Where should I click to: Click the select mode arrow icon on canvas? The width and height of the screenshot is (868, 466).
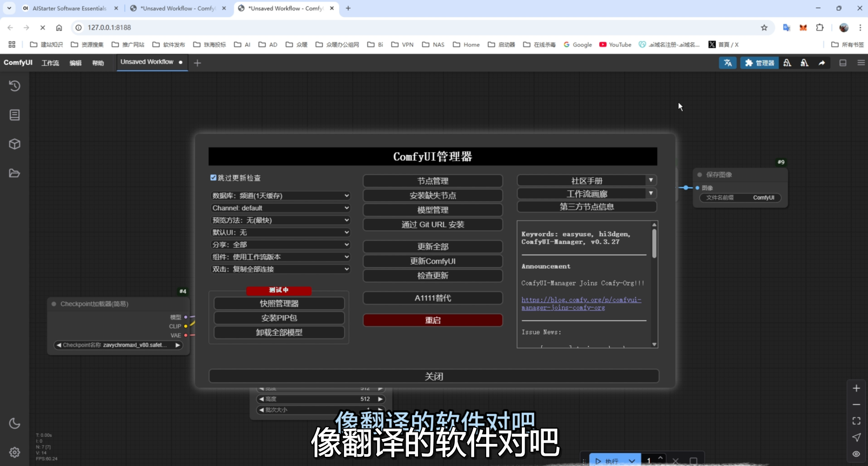coord(856,437)
